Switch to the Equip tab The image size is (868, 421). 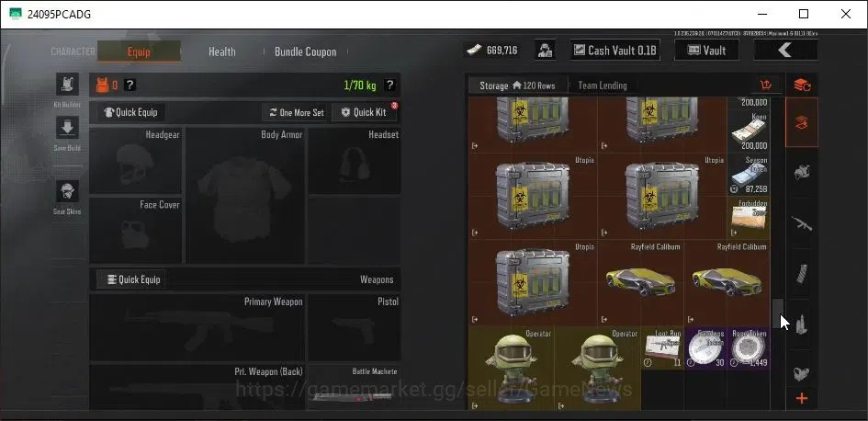[x=139, y=51]
